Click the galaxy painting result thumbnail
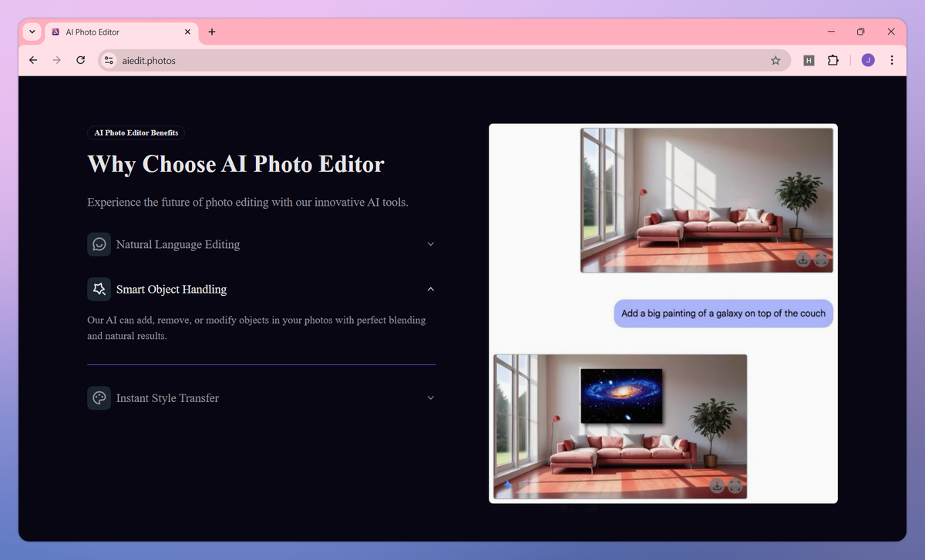This screenshot has height=560, width=925. click(x=620, y=427)
